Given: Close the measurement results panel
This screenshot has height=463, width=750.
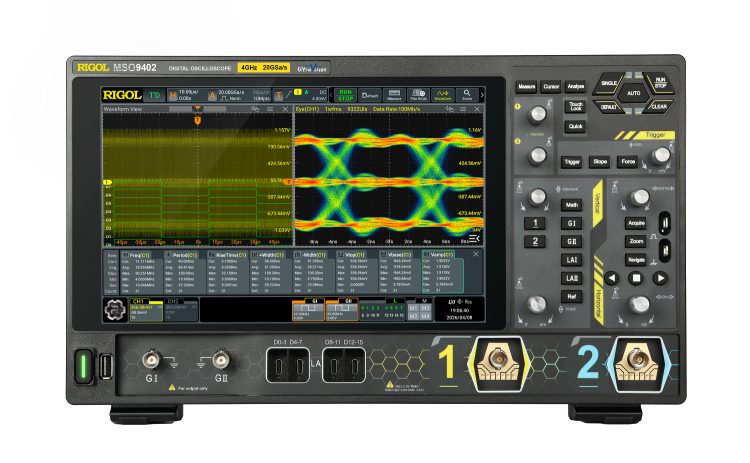Looking at the screenshot, I should 475,254.
